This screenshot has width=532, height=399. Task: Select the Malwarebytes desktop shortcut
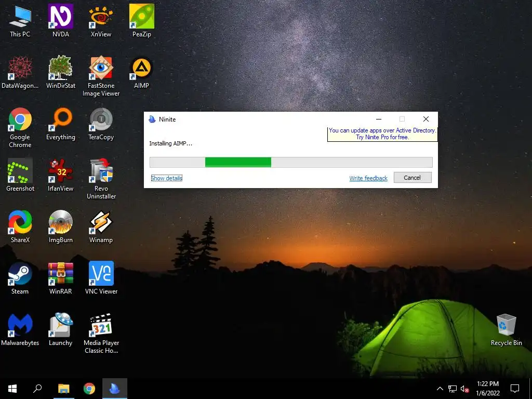pos(20,330)
